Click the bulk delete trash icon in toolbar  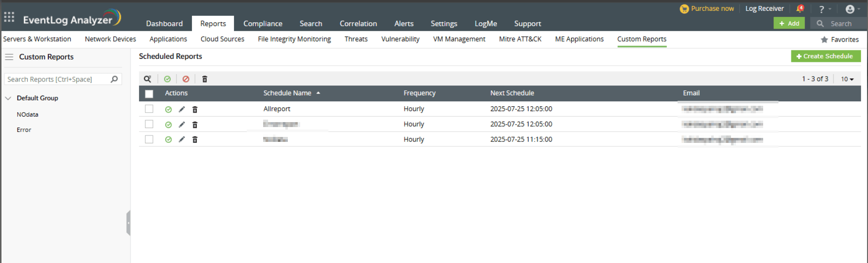click(205, 79)
